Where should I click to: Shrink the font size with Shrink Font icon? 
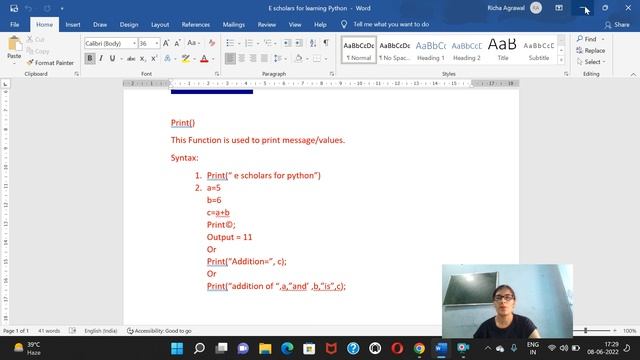pos(178,43)
